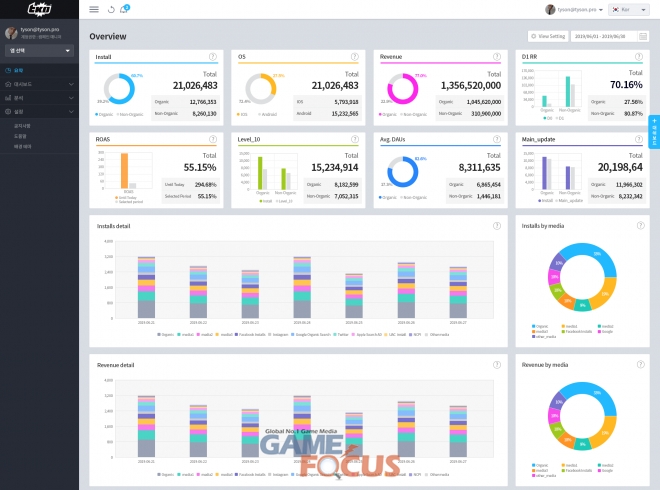
Task: Click the refresh icon in top bar
Action: (x=111, y=9)
